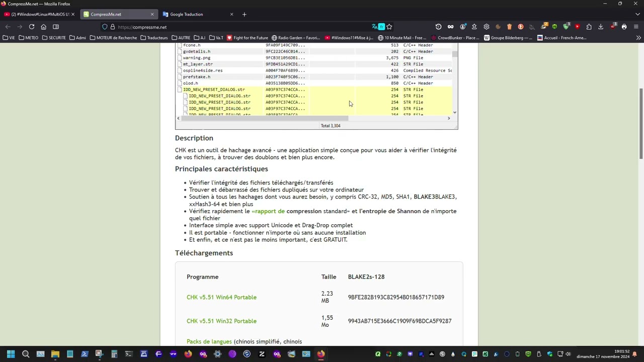Screen dimensions: 644x362
Task: Open the Accueil French-Ame bookmark
Action: pyautogui.click(x=561, y=38)
